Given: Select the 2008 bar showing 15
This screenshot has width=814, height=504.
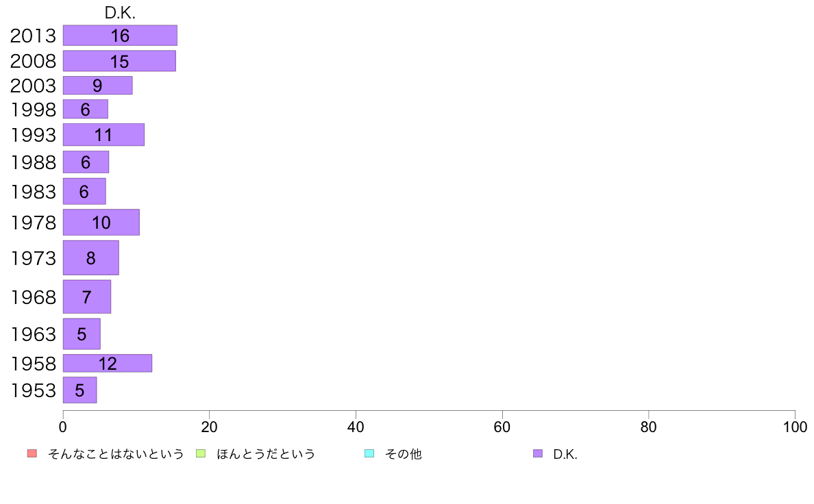Looking at the screenshot, I should [119, 61].
